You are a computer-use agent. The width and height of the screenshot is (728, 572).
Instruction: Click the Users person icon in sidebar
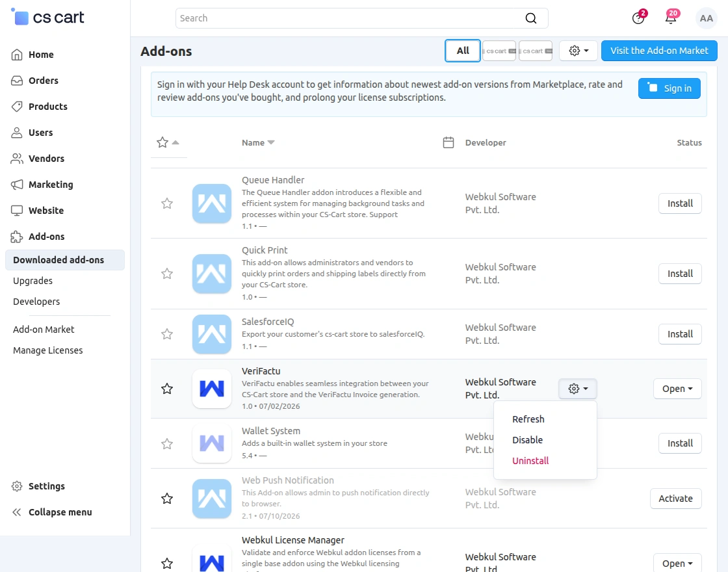17,133
